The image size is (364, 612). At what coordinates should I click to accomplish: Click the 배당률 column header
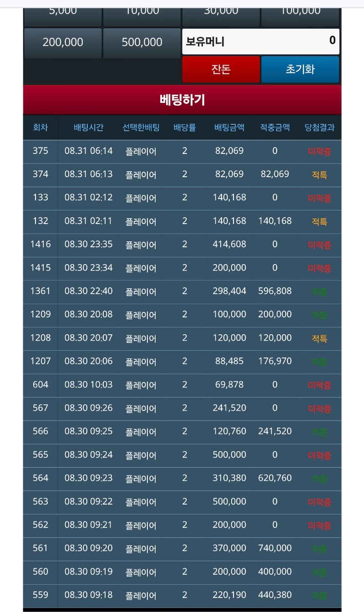point(185,127)
